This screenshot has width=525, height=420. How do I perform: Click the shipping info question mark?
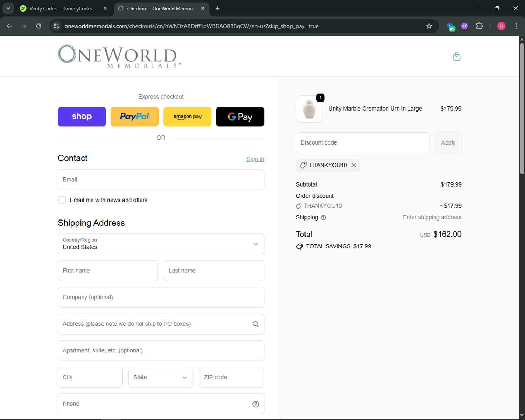(323, 218)
